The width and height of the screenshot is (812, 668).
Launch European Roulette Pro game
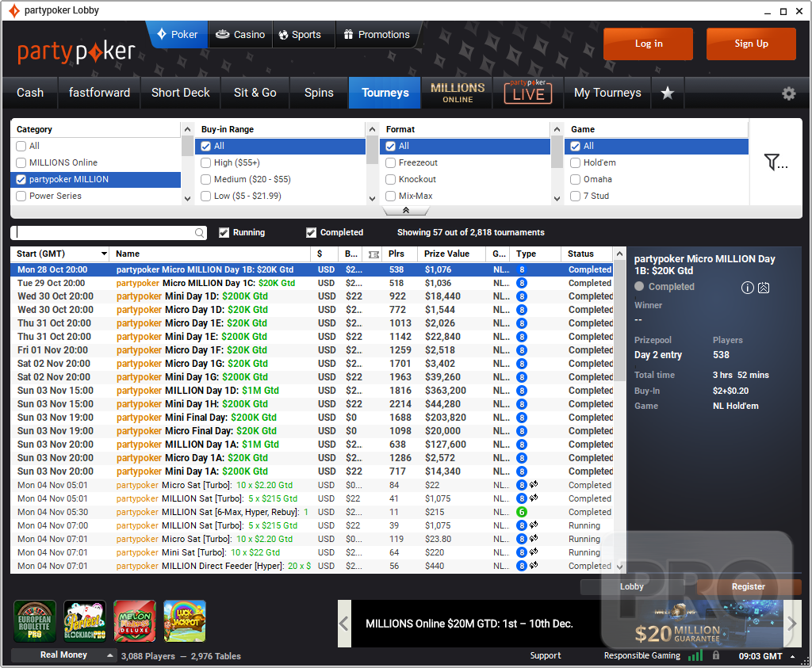tap(35, 621)
